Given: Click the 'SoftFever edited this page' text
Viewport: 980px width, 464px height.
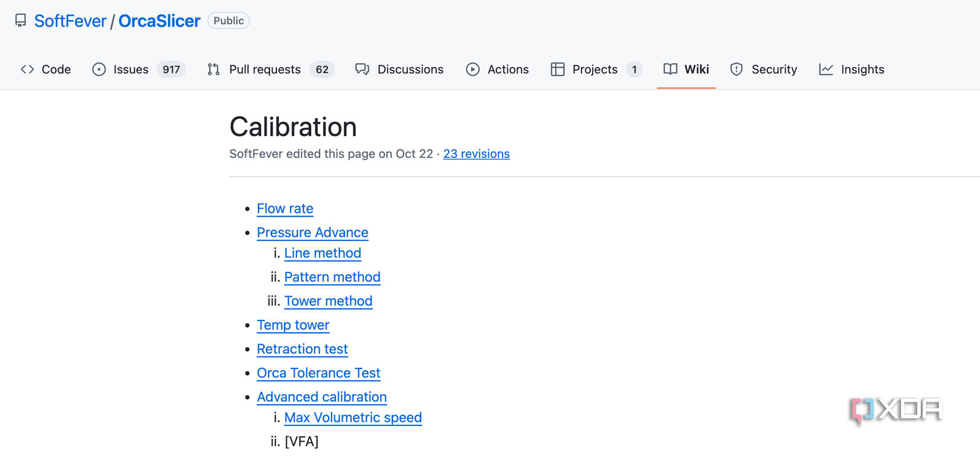Looking at the screenshot, I should click(303, 154).
